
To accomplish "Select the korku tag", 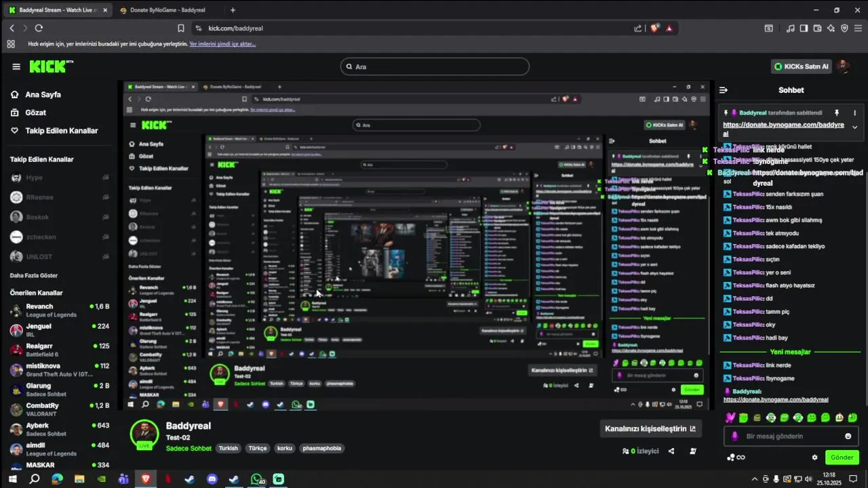I will tap(284, 449).
